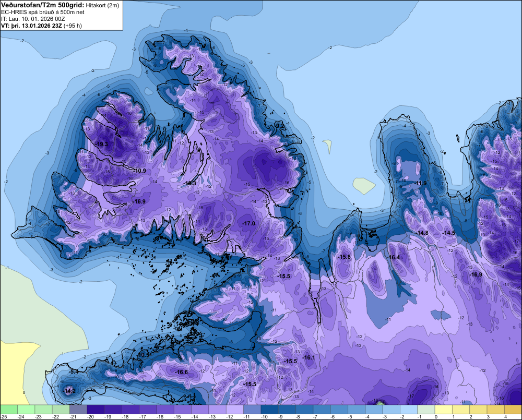
Task: Click the '(+95 h)' forecast offset text
Action: [73, 26]
